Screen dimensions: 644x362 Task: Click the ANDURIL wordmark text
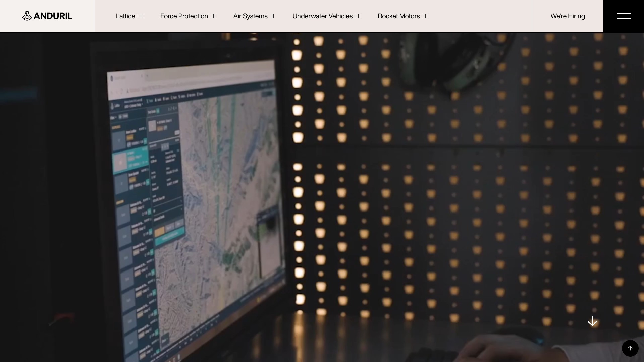(53, 16)
